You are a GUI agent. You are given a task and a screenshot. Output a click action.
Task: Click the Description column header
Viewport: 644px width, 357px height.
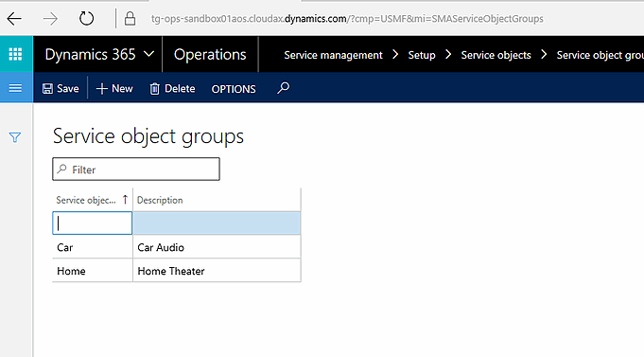click(x=217, y=200)
